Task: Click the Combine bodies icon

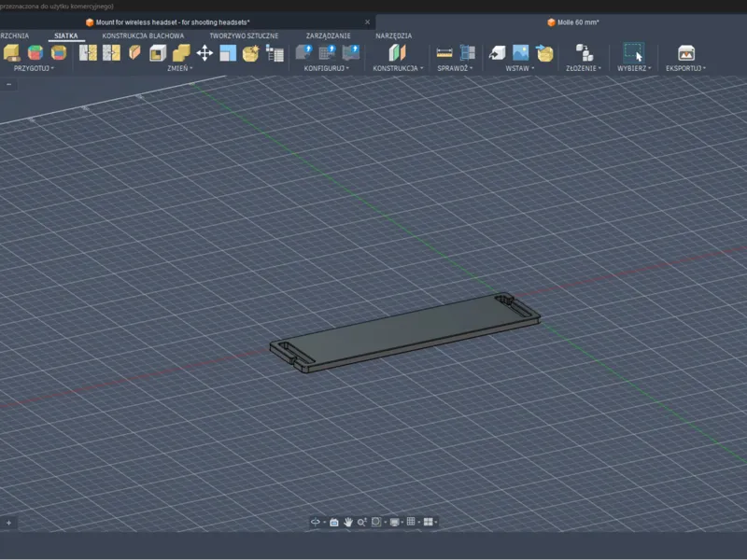Action: coord(181,53)
